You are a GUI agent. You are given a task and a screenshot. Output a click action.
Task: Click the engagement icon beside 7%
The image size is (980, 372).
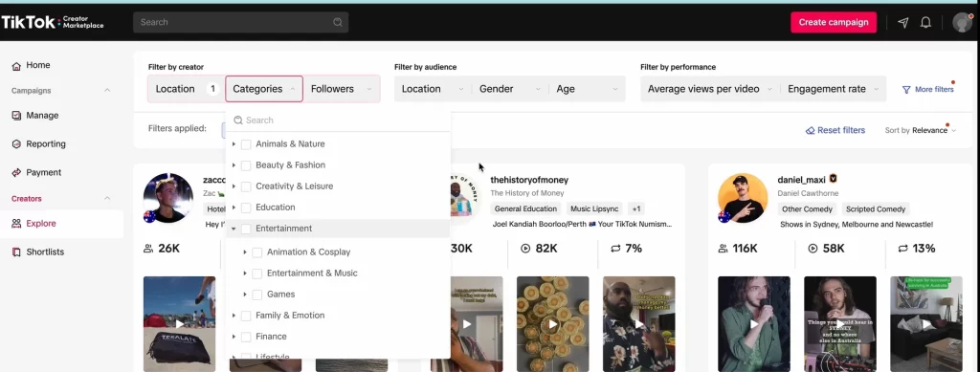pyautogui.click(x=615, y=249)
